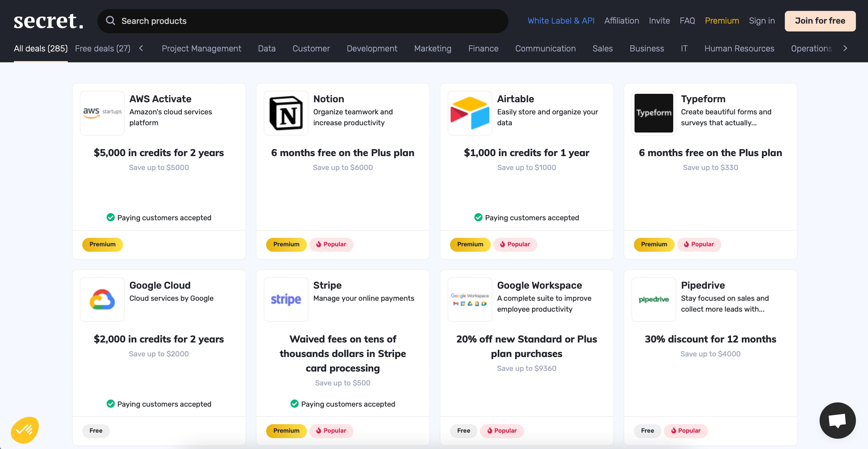Open the Notion deal title
The width and height of the screenshot is (868, 449).
click(328, 99)
